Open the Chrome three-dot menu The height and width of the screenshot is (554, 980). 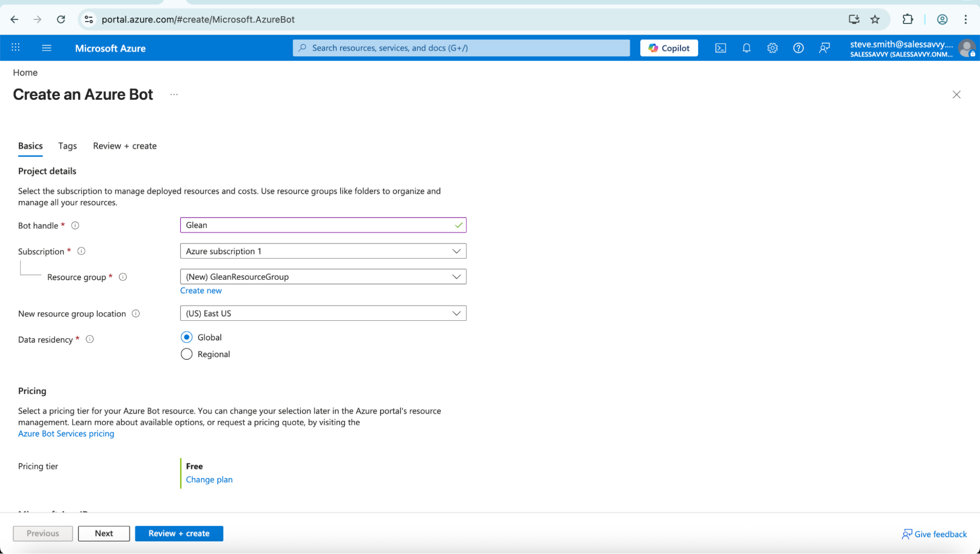(966, 19)
